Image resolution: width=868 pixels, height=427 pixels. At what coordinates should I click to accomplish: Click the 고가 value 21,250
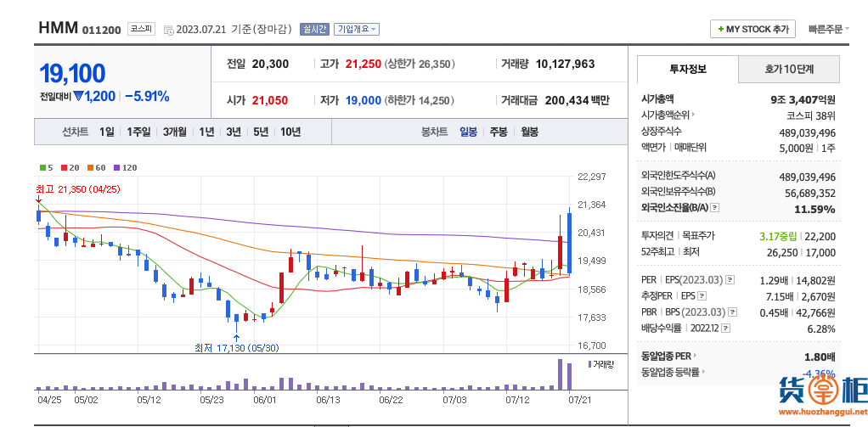(364, 65)
